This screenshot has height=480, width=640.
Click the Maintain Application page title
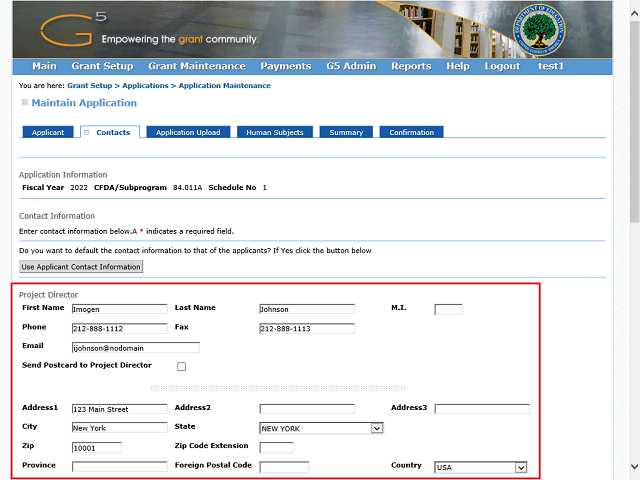click(84, 102)
